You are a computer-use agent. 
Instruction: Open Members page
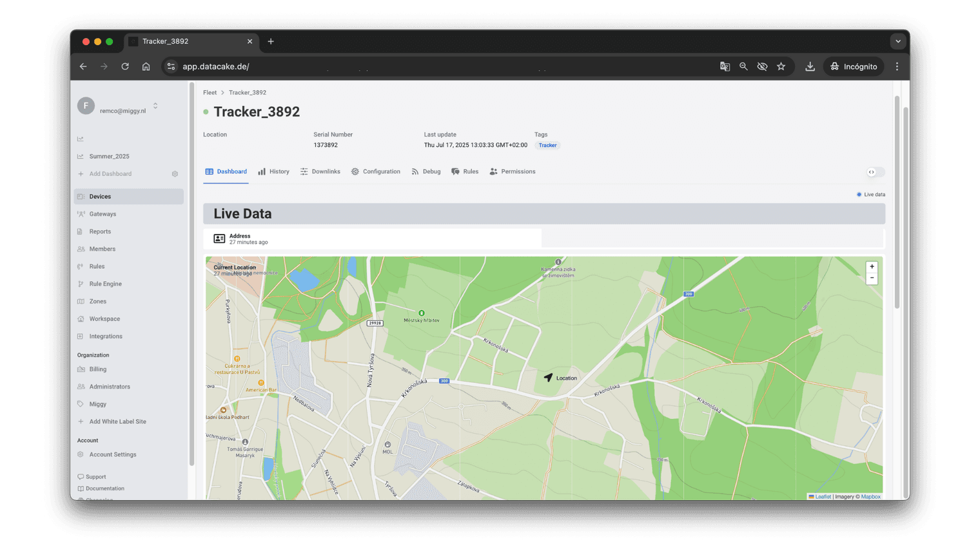(102, 249)
